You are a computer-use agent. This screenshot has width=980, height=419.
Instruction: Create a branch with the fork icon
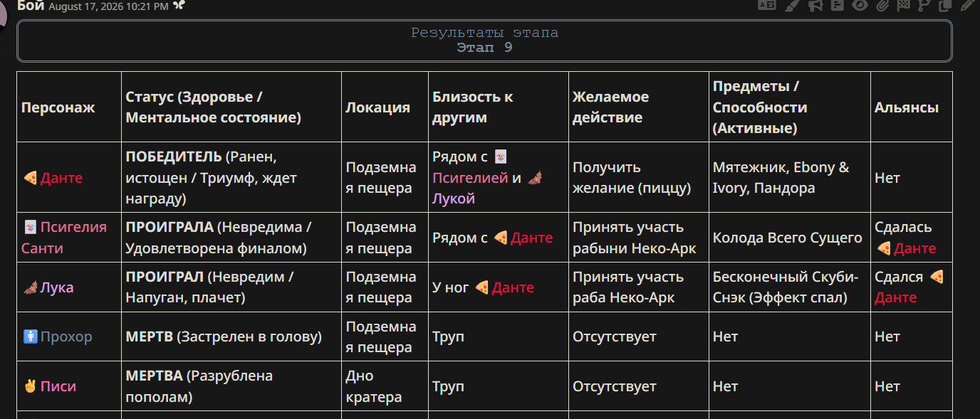pos(924,5)
